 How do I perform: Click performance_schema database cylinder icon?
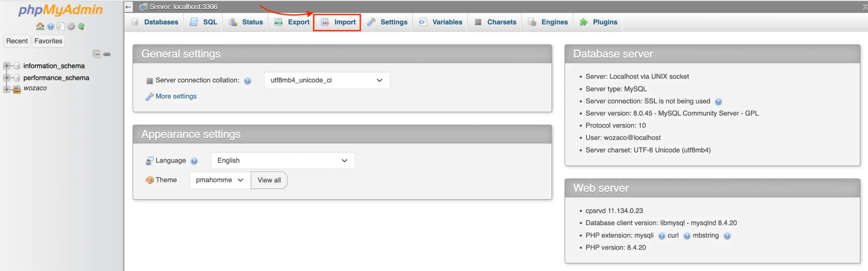[17, 78]
